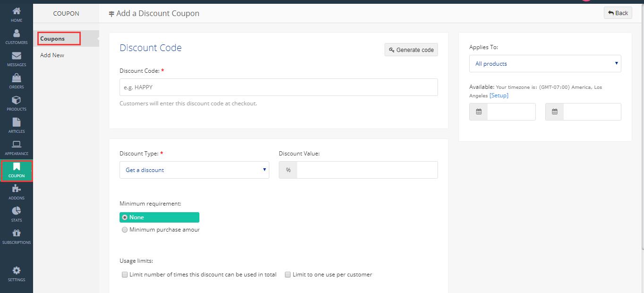Open Appearance laptop icon
Screen dimensions: 644x293
pyautogui.click(x=17, y=147)
